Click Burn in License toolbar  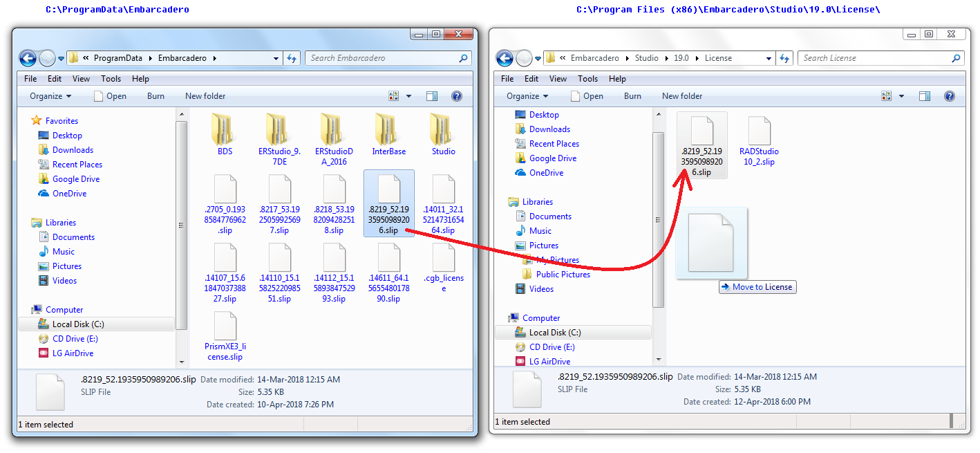(x=632, y=96)
